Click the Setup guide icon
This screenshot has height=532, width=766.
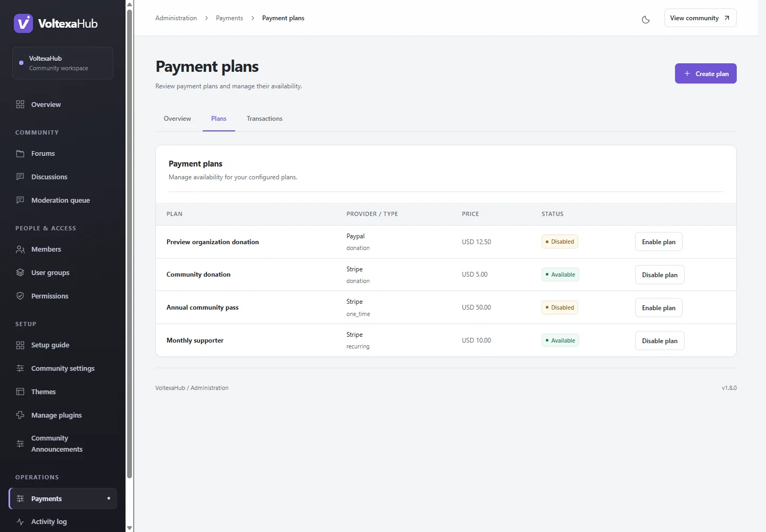[x=20, y=345]
